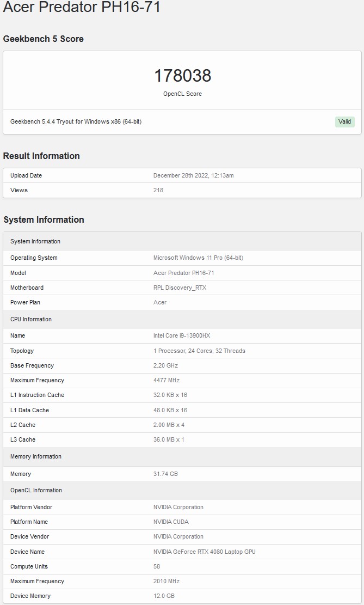This screenshot has width=364, height=605.
Task: Click the 4477 MHz maximum frequency value
Action: coord(166,381)
